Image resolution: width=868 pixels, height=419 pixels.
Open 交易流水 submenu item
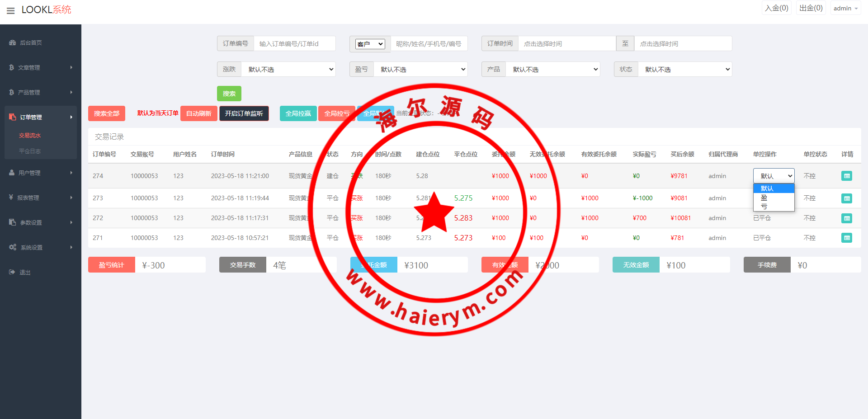[x=30, y=136]
